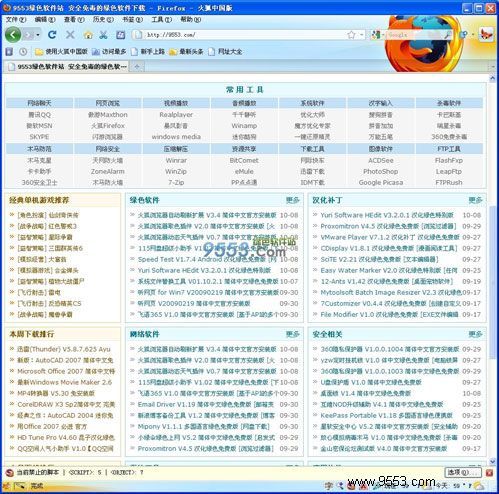Click the Google Picasa link
The height and width of the screenshot is (494, 499).
tap(381, 182)
